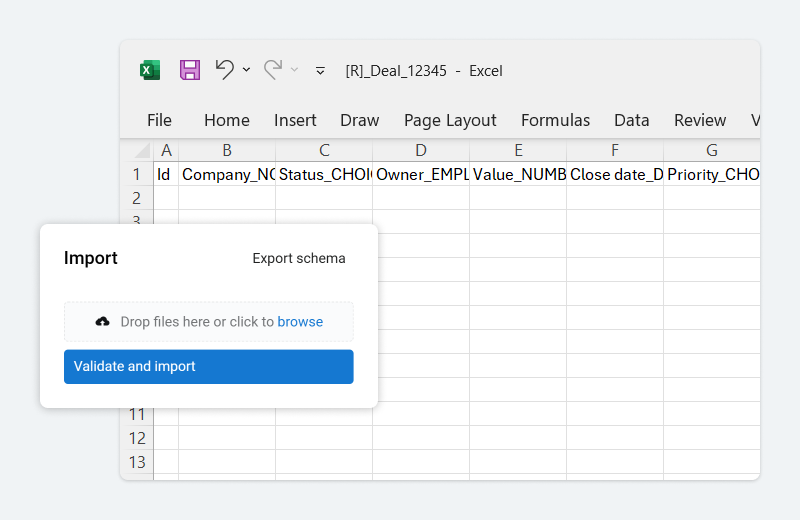Select row 11 header
Screen dimensions: 800x520
[x=137, y=414]
